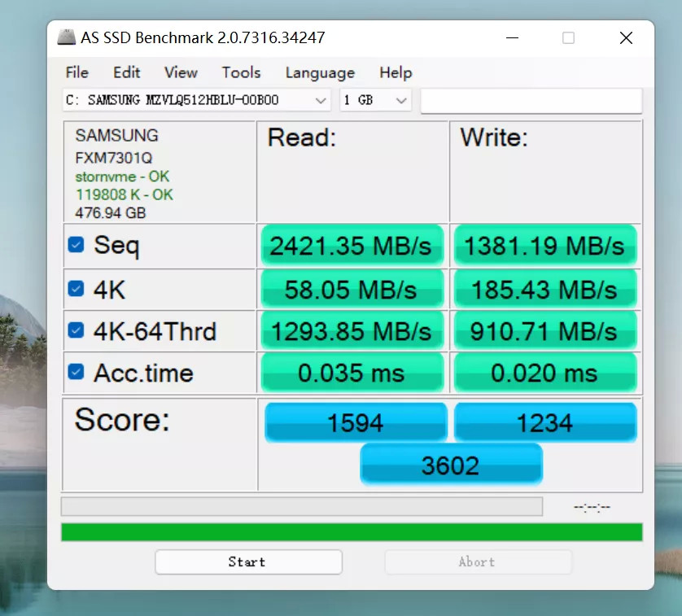Click the read access time 0.035 ms

352,373
